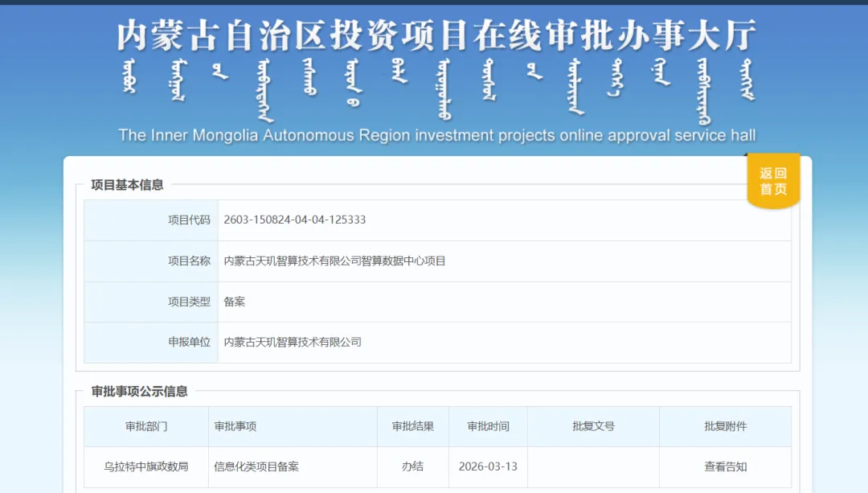The height and width of the screenshot is (493, 868).
Task: Click the 返回首页 return home button
Action: [773, 181]
